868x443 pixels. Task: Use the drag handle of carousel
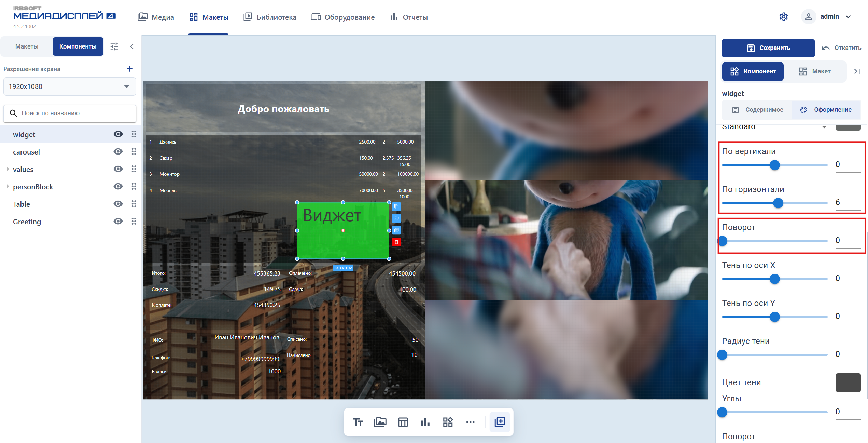pyautogui.click(x=134, y=151)
